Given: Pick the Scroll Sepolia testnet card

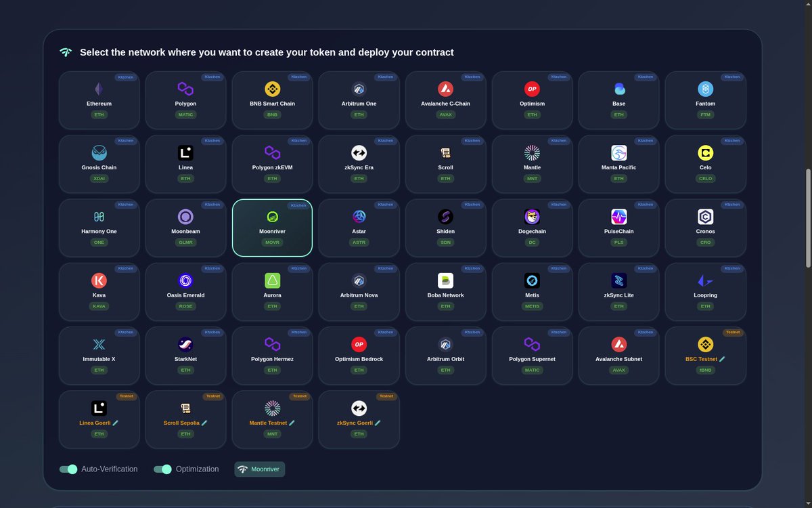Looking at the screenshot, I should point(185,419).
